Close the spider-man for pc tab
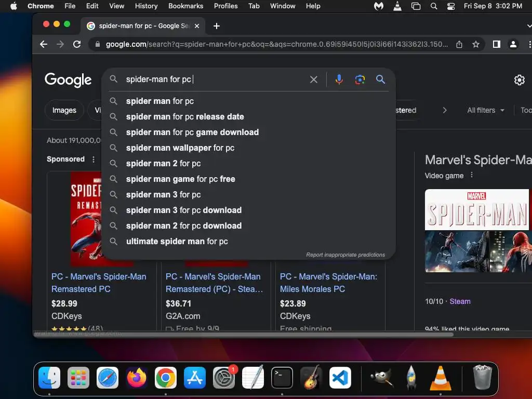 click(197, 26)
